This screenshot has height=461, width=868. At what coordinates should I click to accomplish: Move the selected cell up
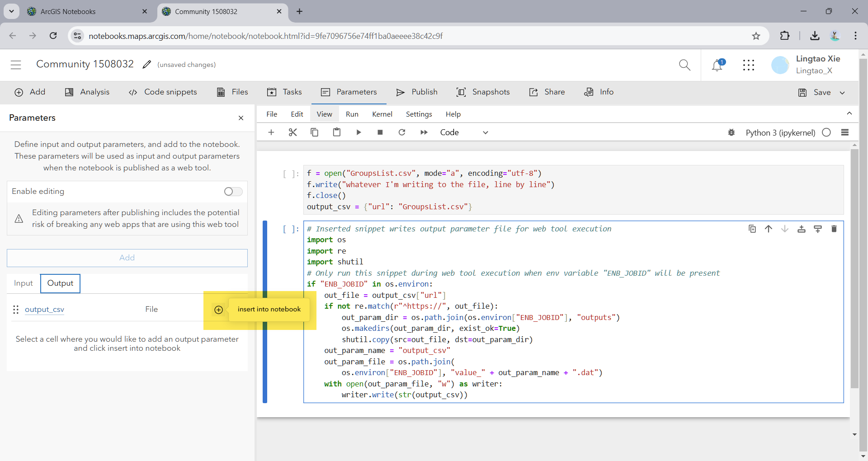tap(769, 229)
